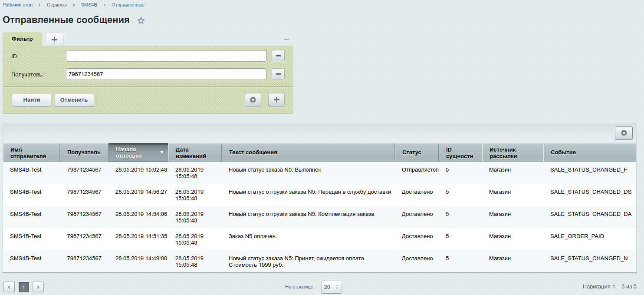The image size is (644, 295).
Task: Add filter field with plus button
Action: tap(276, 100)
